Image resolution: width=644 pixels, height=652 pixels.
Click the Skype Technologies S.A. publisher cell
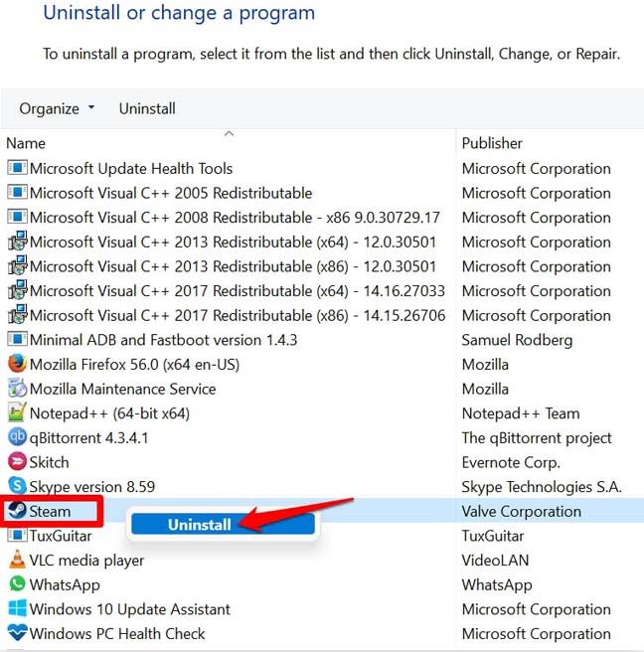click(x=542, y=486)
